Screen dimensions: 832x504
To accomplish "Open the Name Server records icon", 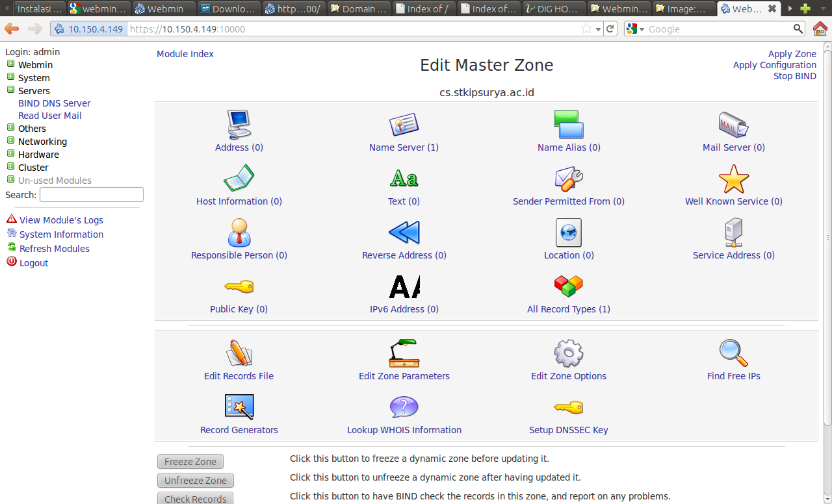I will pyautogui.click(x=404, y=124).
